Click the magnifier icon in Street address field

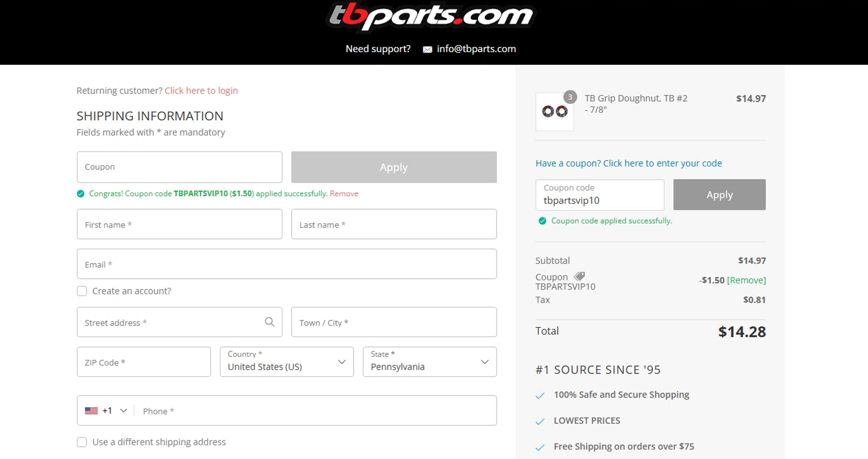point(270,322)
